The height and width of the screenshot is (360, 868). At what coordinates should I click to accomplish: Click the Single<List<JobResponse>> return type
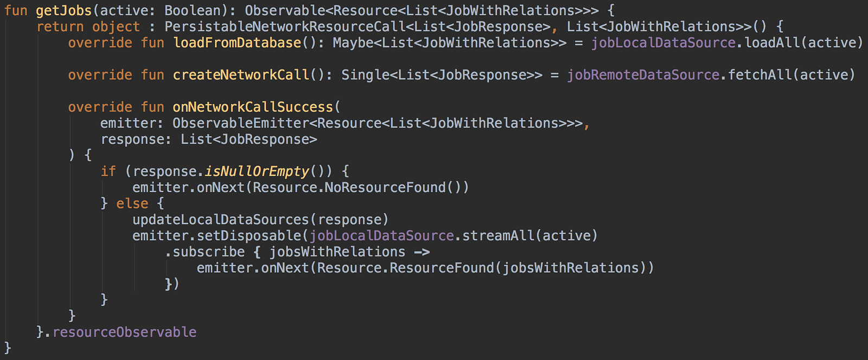[442, 75]
